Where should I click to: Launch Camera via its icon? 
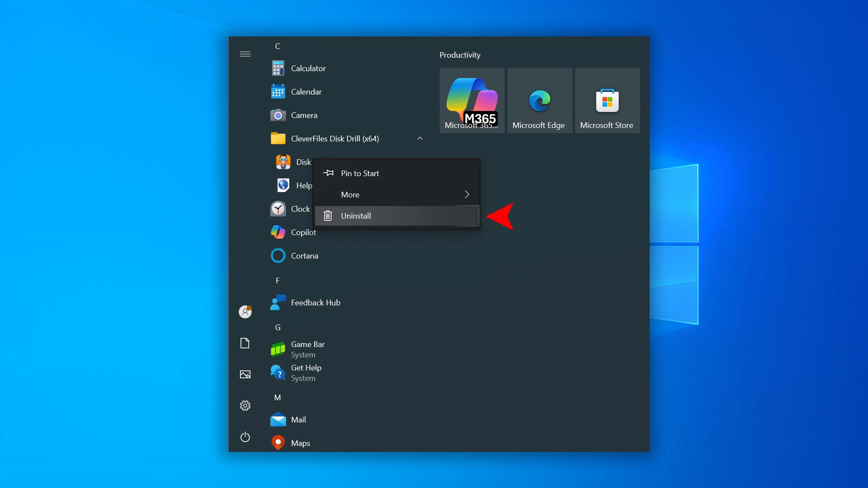pyautogui.click(x=278, y=115)
